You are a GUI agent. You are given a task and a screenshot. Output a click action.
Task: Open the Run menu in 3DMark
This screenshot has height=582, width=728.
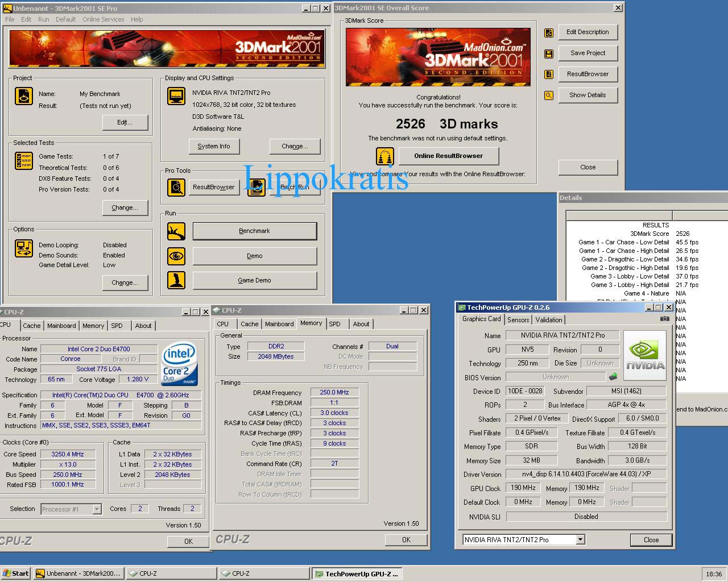pyautogui.click(x=43, y=19)
